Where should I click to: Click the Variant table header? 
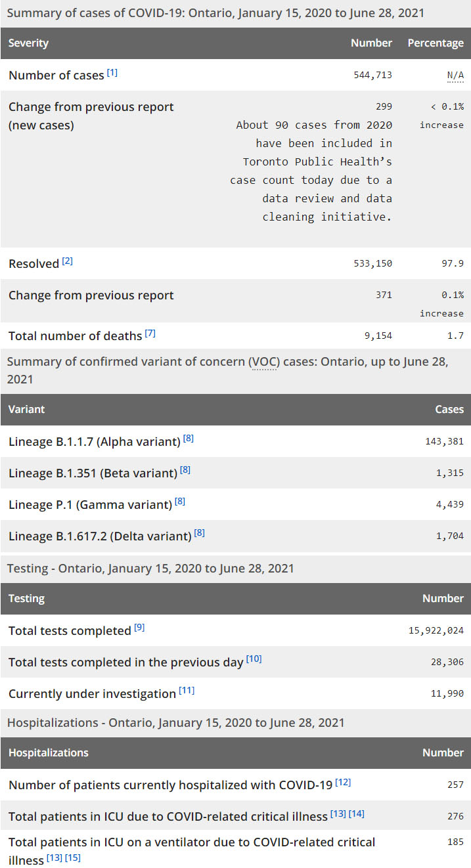(26, 409)
